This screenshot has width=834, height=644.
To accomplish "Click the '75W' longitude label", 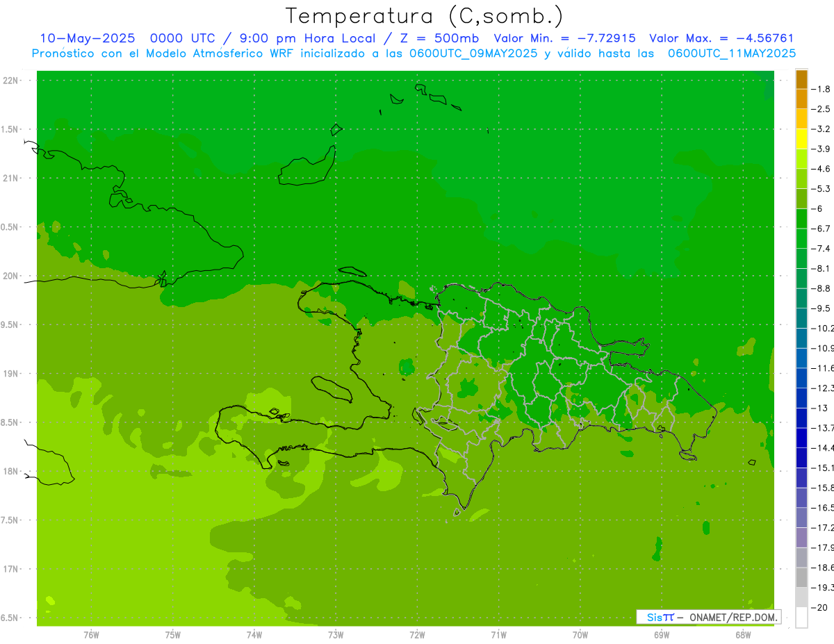I will [172, 635].
